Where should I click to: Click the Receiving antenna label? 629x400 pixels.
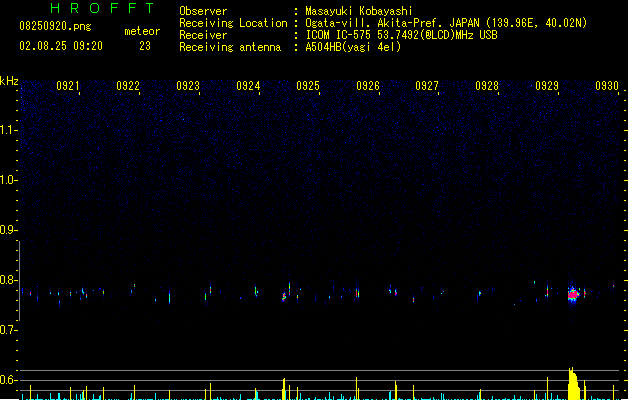230,47
